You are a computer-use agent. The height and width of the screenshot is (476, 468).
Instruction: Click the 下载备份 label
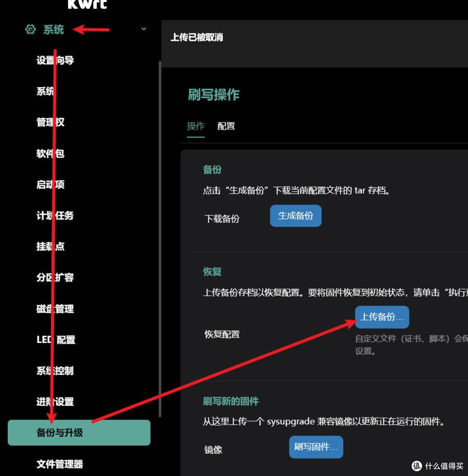(x=222, y=218)
